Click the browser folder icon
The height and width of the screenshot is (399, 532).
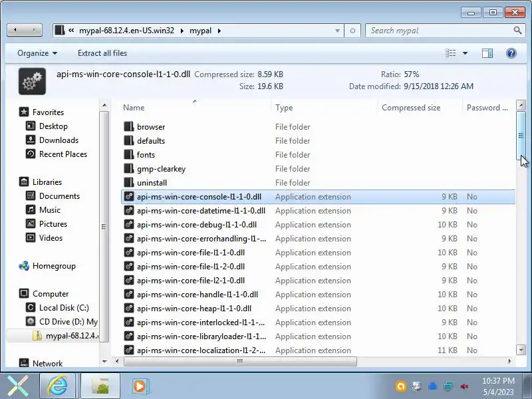(x=128, y=126)
